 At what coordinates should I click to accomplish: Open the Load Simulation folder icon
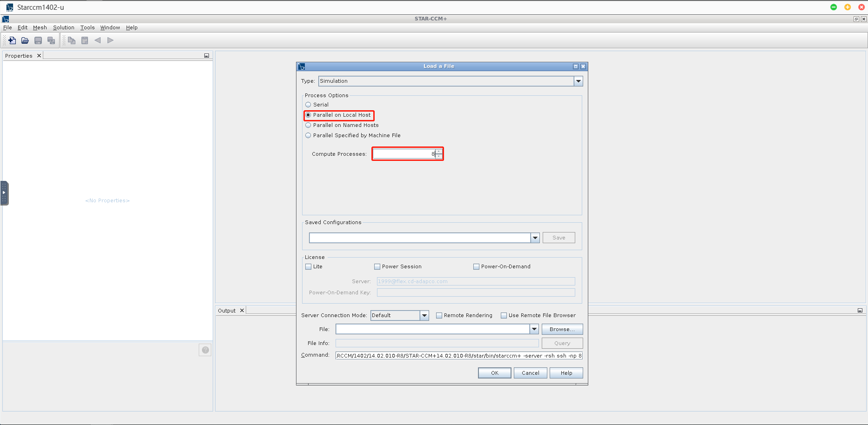(25, 40)
